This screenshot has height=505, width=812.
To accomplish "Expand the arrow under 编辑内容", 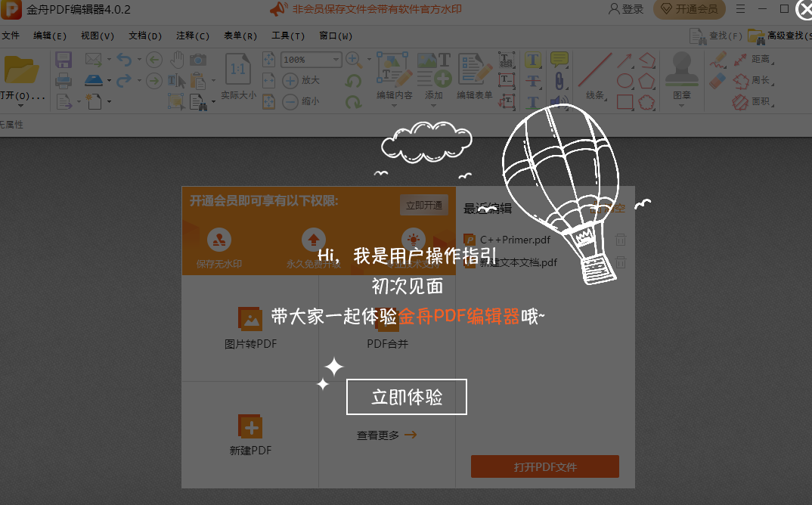I will coord(394,106).
